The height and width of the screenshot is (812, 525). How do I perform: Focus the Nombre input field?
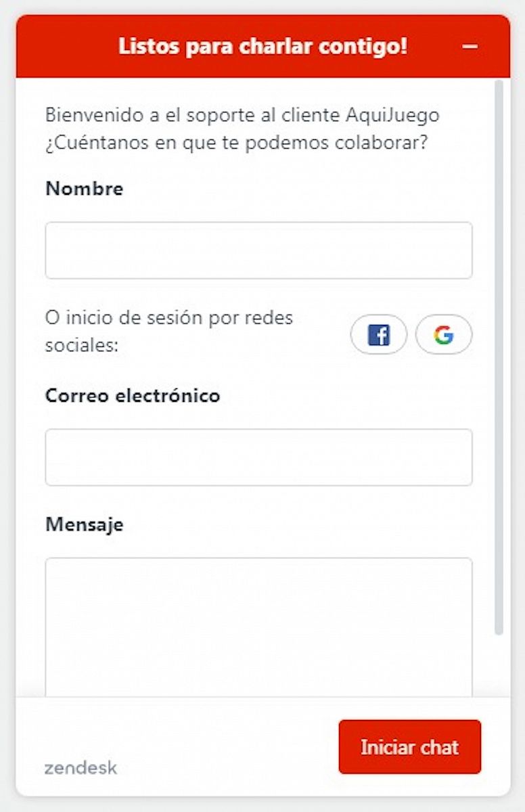pos(258,250)
